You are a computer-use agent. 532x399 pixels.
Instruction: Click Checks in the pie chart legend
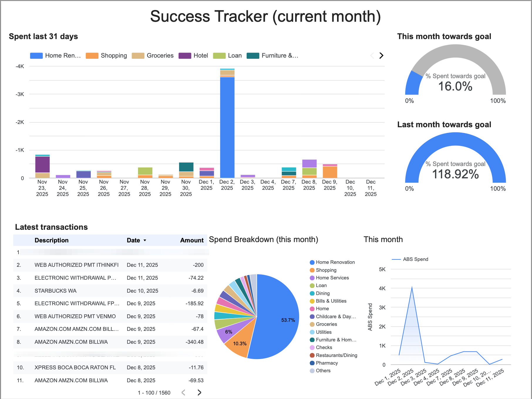coord(321,348)
